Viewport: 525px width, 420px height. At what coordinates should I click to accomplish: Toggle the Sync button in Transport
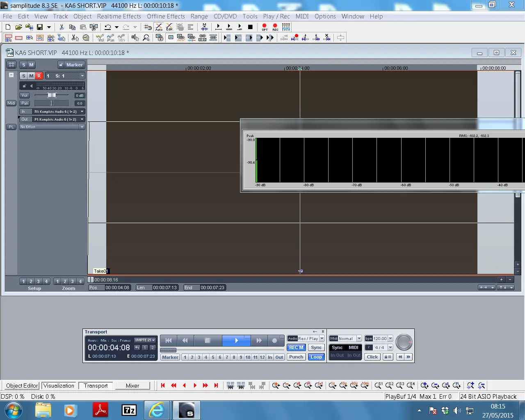pyautogui.click(x=316, y=347)
